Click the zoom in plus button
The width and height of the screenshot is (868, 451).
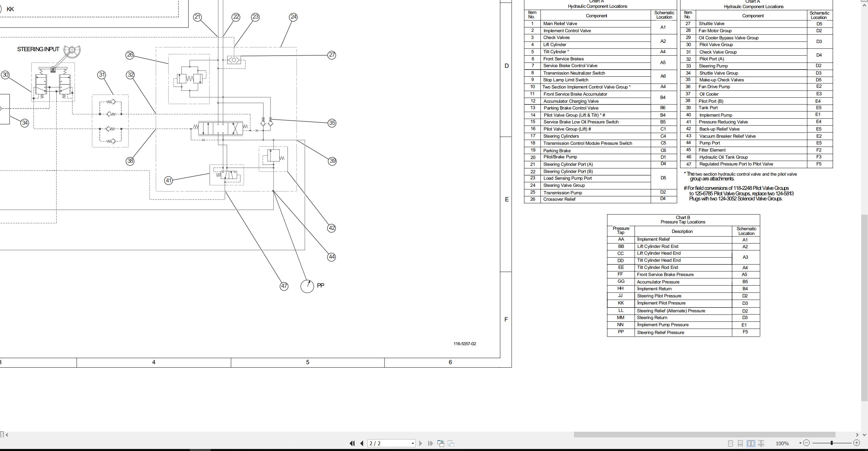click(x=856, y=443)
